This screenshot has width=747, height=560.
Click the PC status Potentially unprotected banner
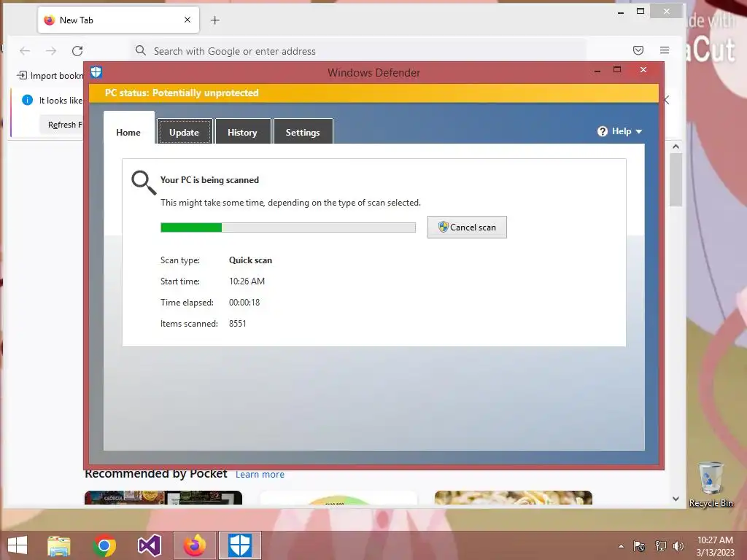click(x=374, y=93)
